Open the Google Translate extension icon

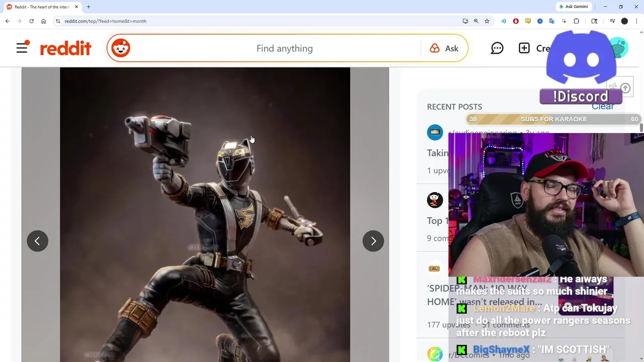pos(552,21)
